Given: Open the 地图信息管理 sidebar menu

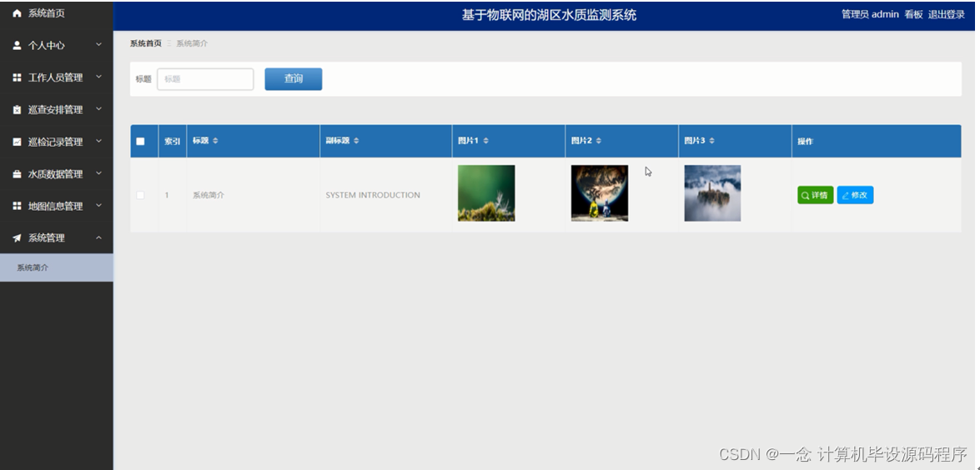Looking at the screenshot, I should coord(56,206).
